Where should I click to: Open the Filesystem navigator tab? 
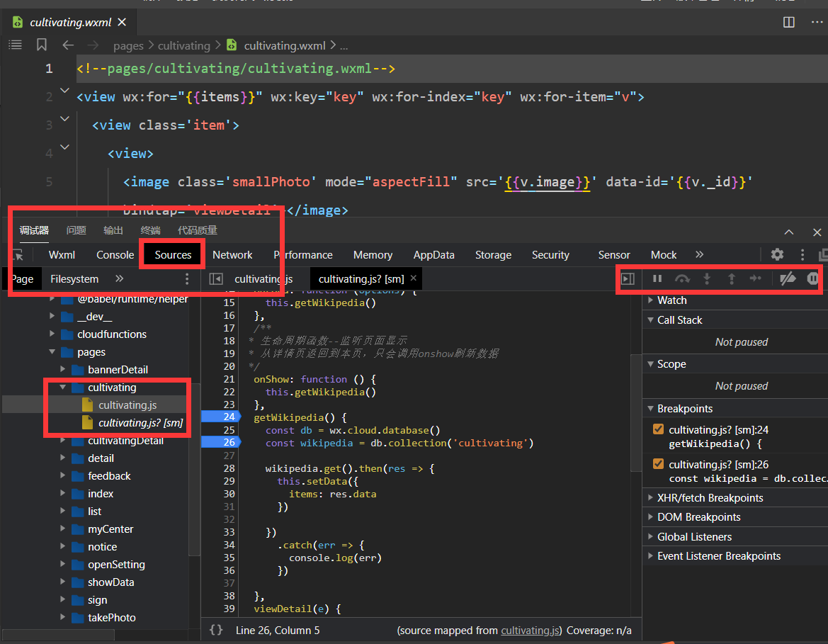pos(74,279)
